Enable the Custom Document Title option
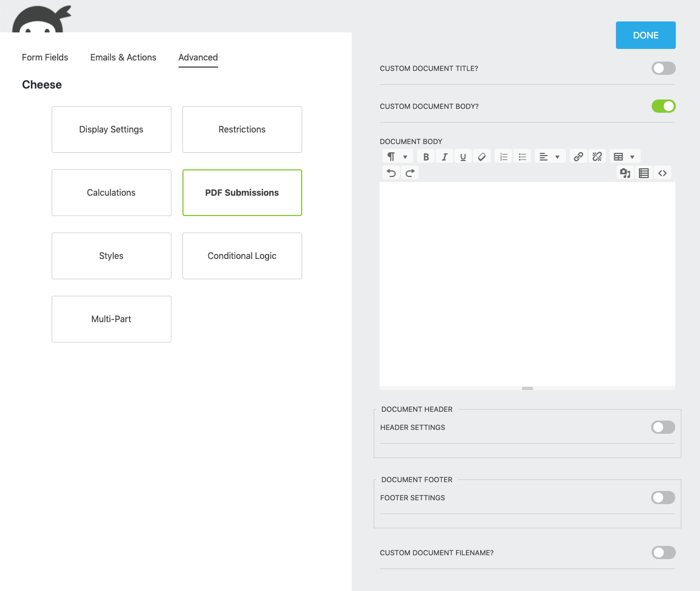The height and width of the screenshot is (591, 700). click(x=663, y=68)
